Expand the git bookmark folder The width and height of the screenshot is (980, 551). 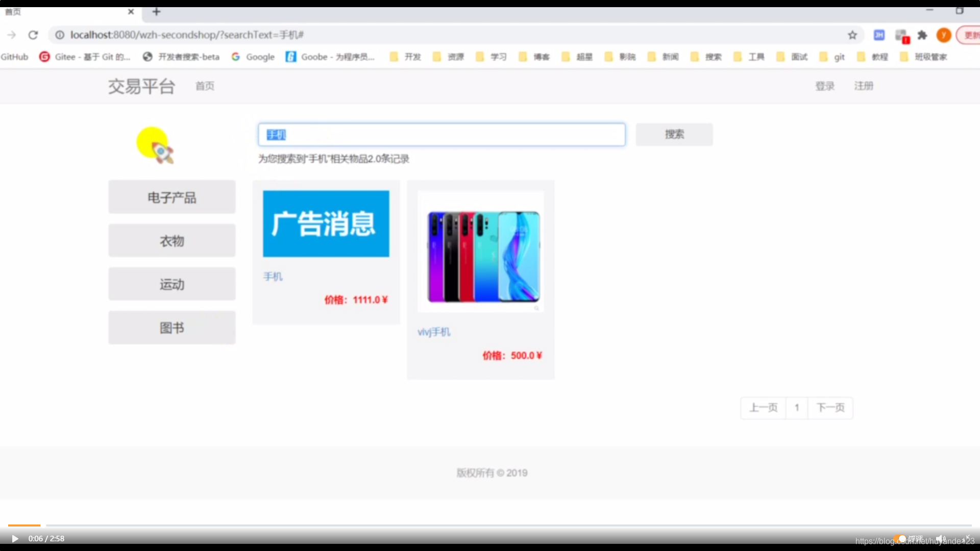(x=832, y=57)
